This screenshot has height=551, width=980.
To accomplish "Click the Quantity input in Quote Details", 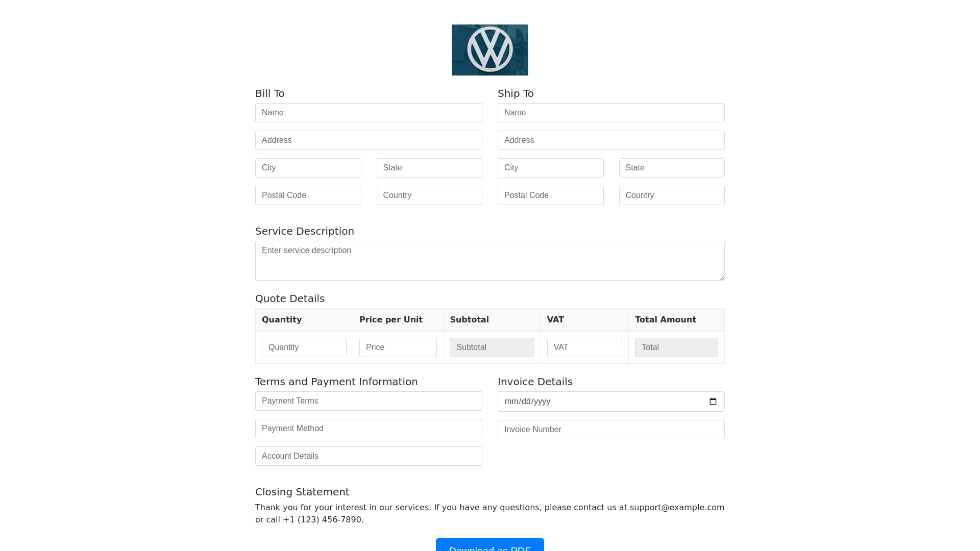I will pos(304,347).
